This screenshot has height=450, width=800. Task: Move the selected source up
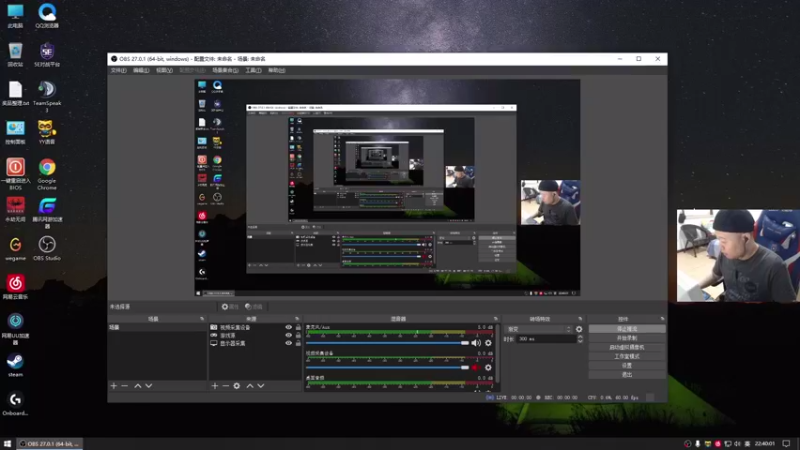coord(250,386)
